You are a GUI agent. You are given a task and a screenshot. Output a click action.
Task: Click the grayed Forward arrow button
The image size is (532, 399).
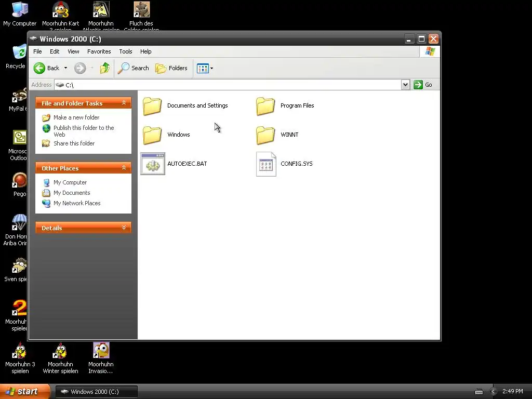(80, 68)
